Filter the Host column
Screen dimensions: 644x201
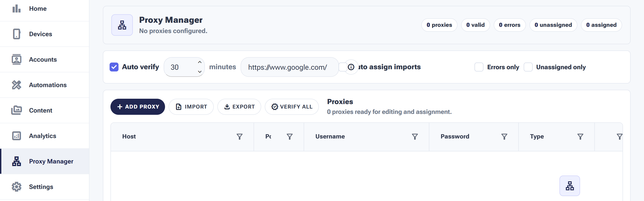tap(239, 137)
